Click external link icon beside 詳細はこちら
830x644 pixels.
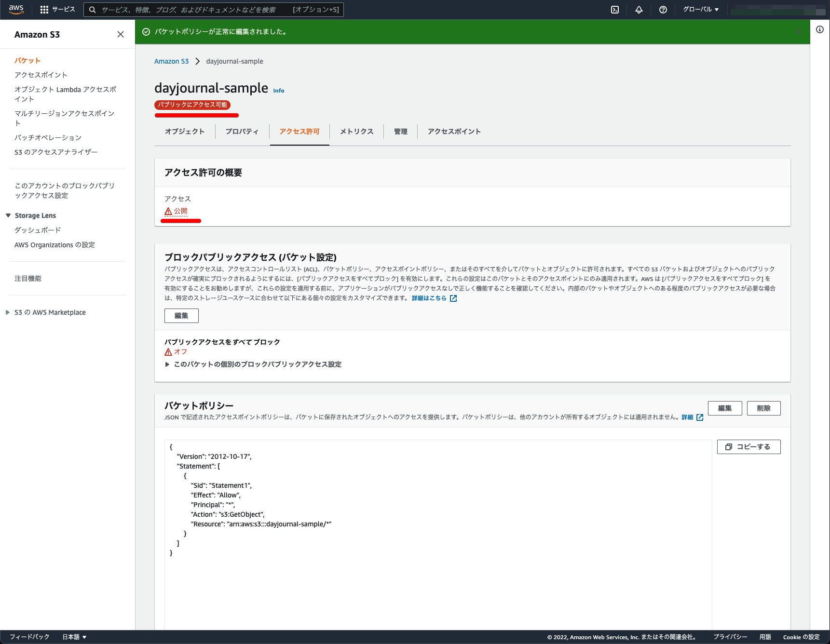(x=453, y=298)
